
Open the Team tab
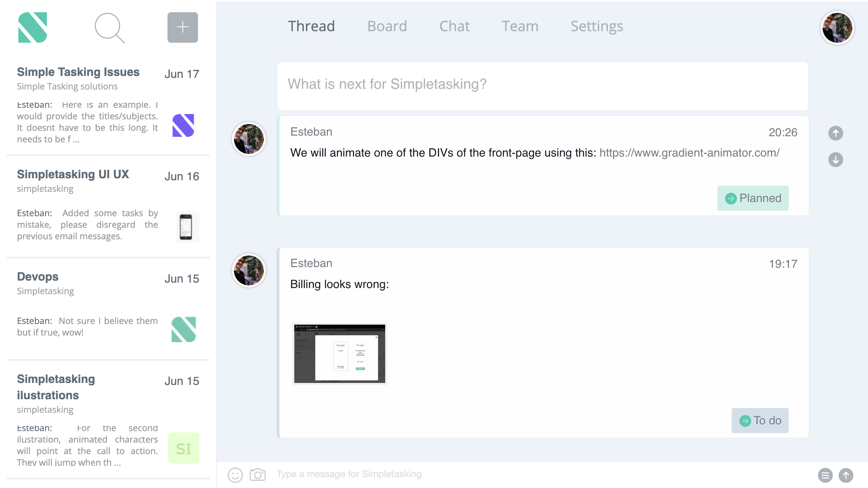coord(520,26)
